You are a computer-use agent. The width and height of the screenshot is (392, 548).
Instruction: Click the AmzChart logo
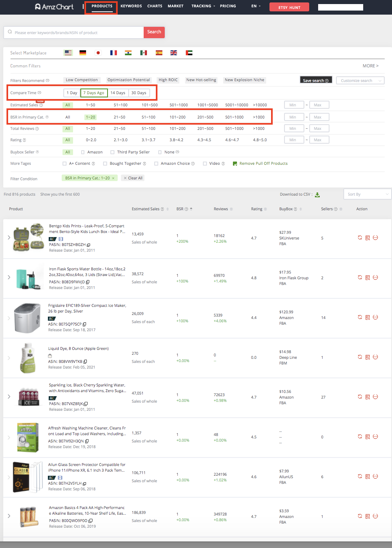54,6
